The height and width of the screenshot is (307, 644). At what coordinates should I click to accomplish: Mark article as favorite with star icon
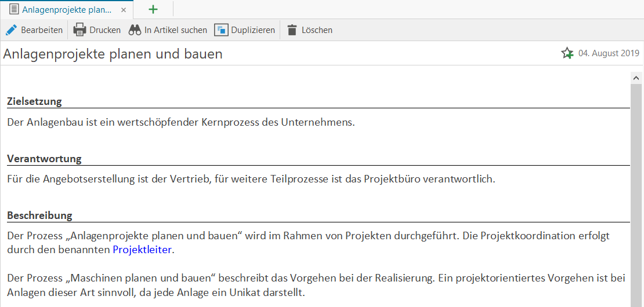tap(567, 53)
